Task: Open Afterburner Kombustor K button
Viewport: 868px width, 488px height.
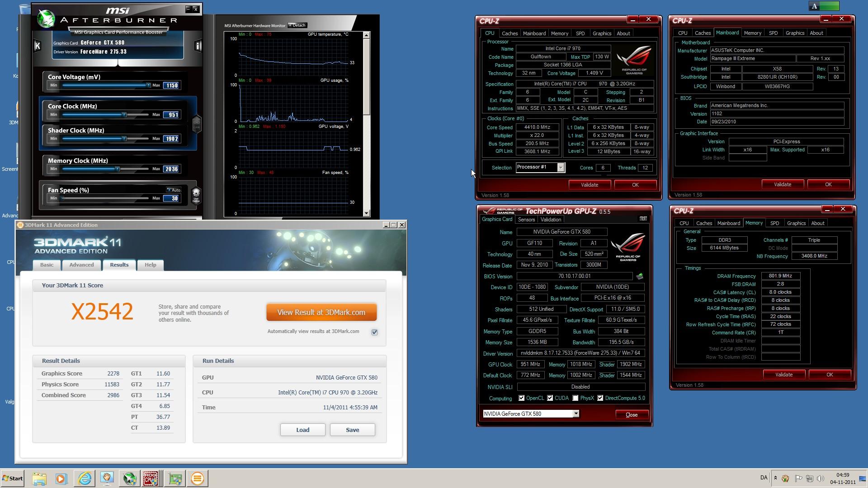Action: (x=38, y=45)
